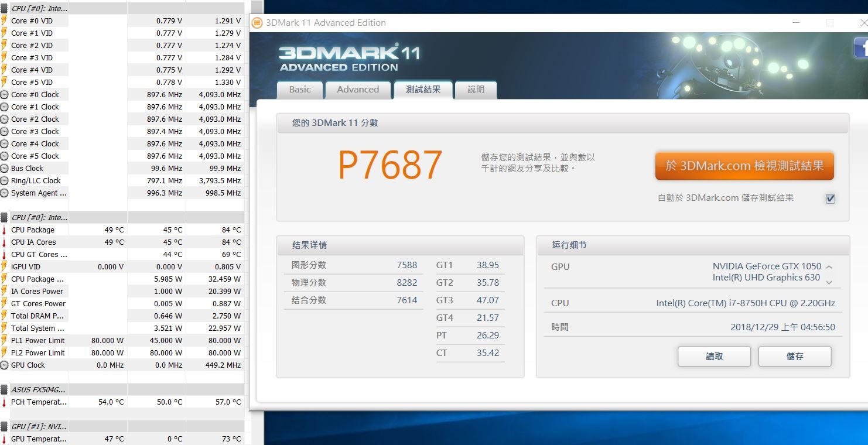The height and width of the screenshot is (445, 868).
Task: Click the iGPU VID lightning icon
Action: pyautogui.click(x=5, y=266)
